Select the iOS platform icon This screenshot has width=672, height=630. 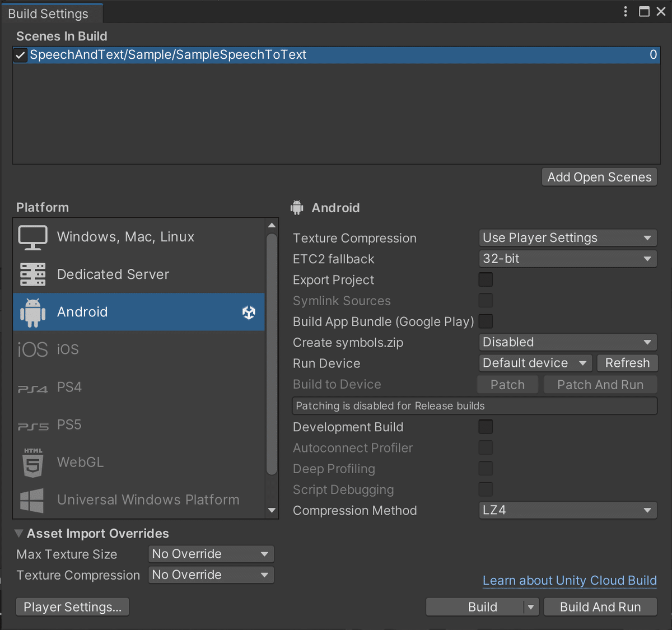(x=33, y=349)
